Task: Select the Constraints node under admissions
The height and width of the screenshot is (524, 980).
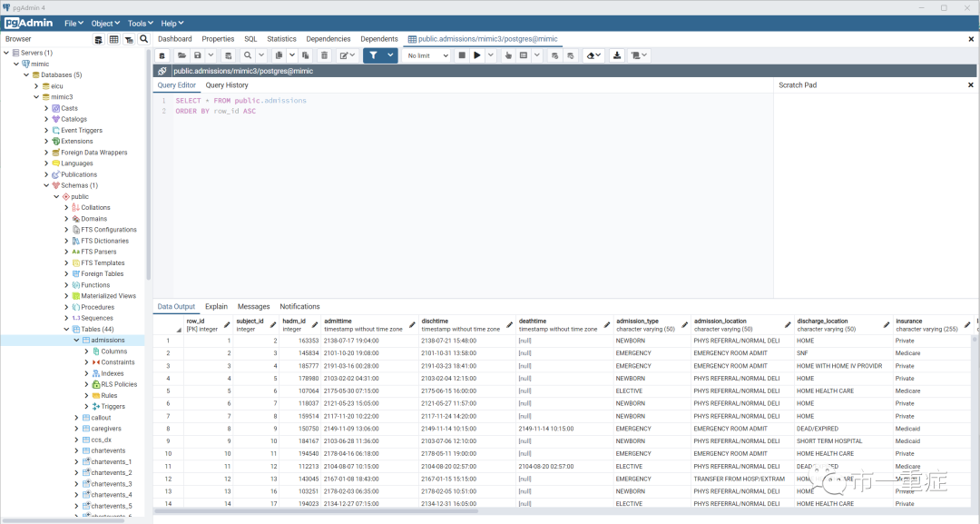Action: point(117,362)
